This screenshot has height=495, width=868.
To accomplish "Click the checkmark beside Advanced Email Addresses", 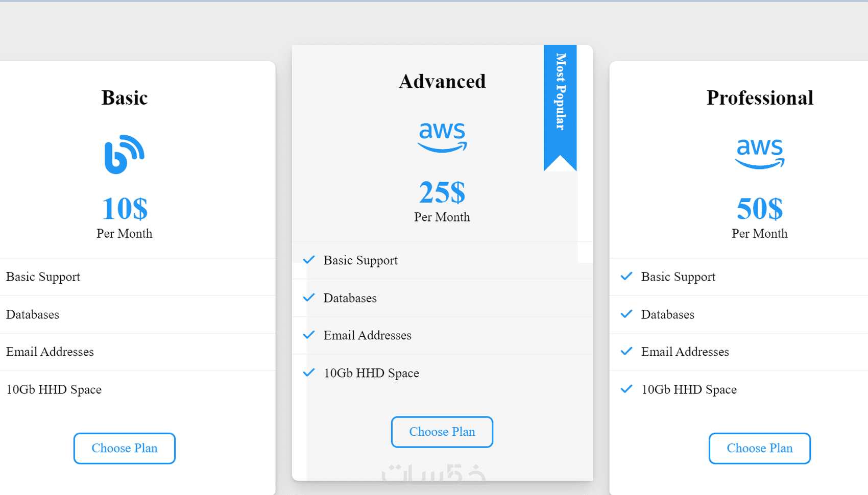I will 309,335.
